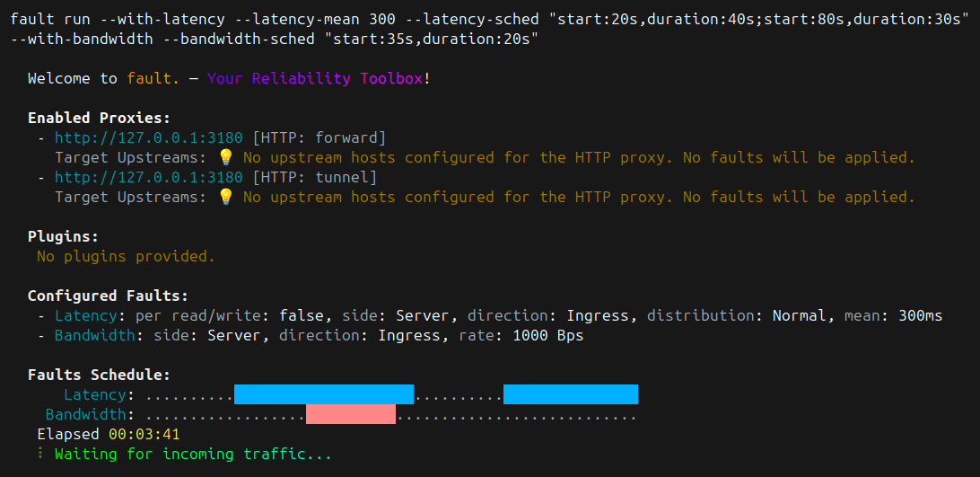980x477 pixels.
Task: Select the Bandwidth label in Faults Schedule
Action: point(86,414)
